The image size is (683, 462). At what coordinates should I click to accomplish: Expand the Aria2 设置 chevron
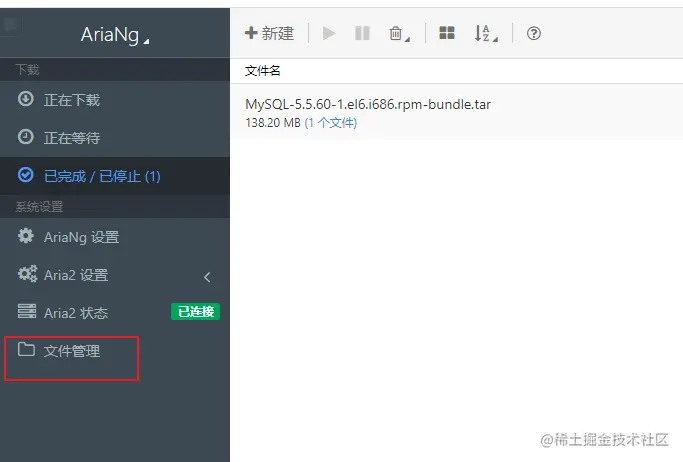[207, 277]
